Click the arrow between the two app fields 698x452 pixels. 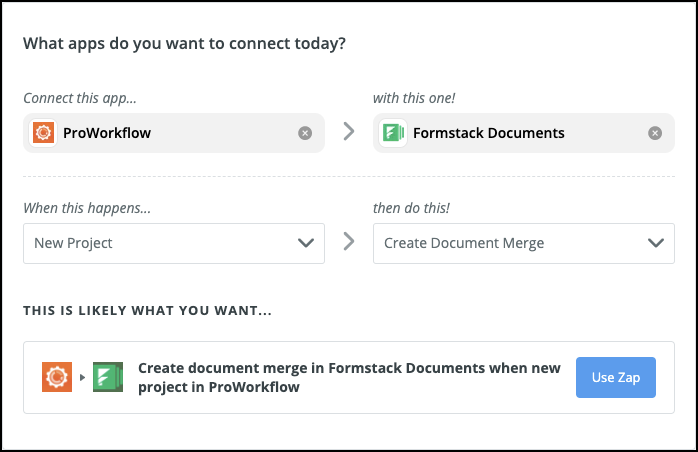349,132
